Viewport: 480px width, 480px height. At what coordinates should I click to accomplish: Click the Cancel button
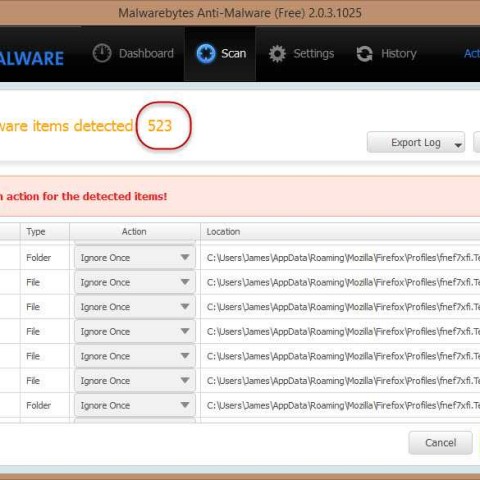click(x=440, y=443)
